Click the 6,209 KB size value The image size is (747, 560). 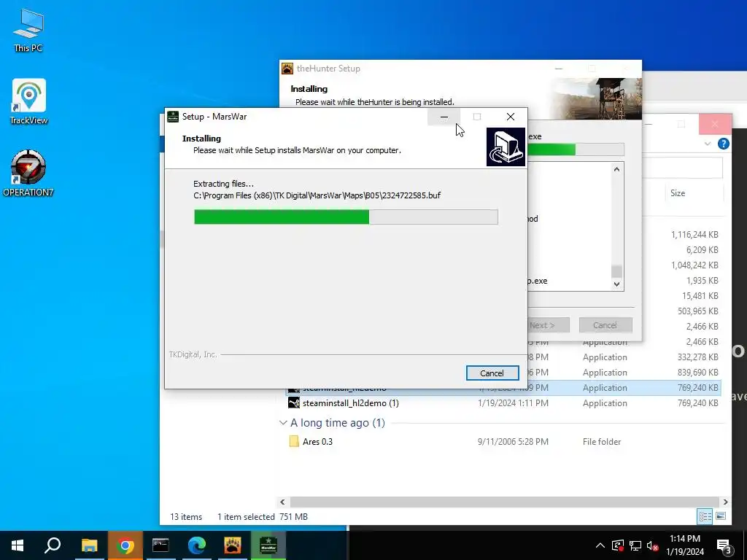click(702, 249)
